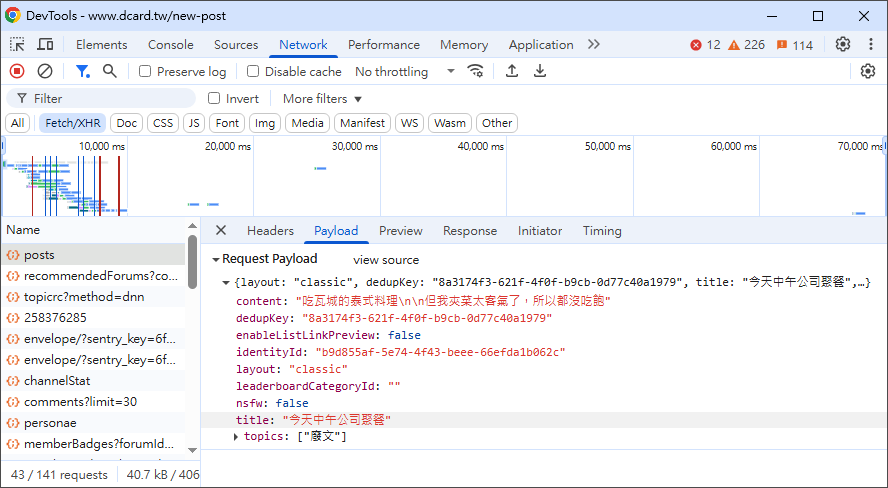
Task: Activate the inspect element picker icon
Action: coord(17,45)
